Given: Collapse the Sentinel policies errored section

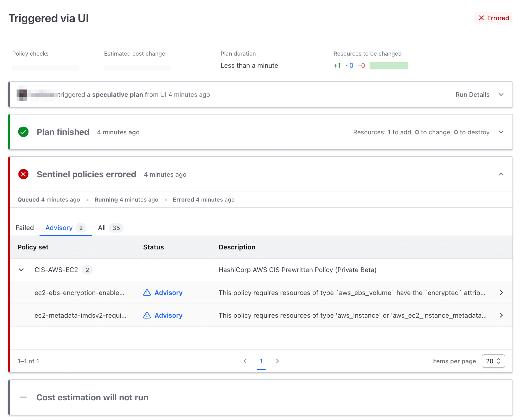Looking at the screenshot, I should [501, 174].
